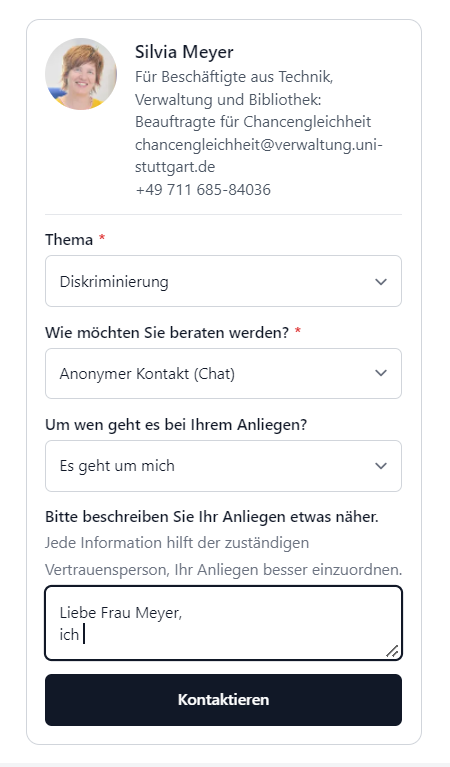Expand the Es geht um mich dropdown
The width and height of the screenshot is (450, 767).
[x=224, y=466]
